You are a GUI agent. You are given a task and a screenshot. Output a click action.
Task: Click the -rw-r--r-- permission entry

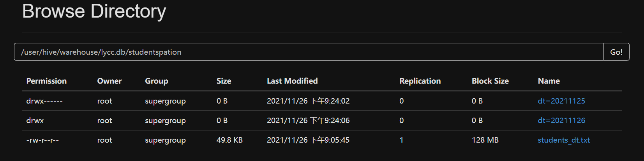(42, 140)
